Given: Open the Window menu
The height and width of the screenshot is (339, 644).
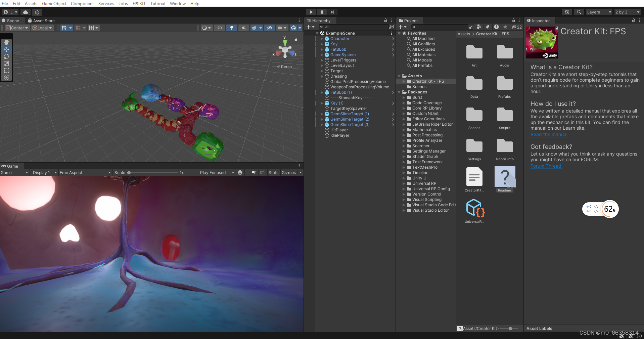Looking at the screenshot, I should [178, 3].
